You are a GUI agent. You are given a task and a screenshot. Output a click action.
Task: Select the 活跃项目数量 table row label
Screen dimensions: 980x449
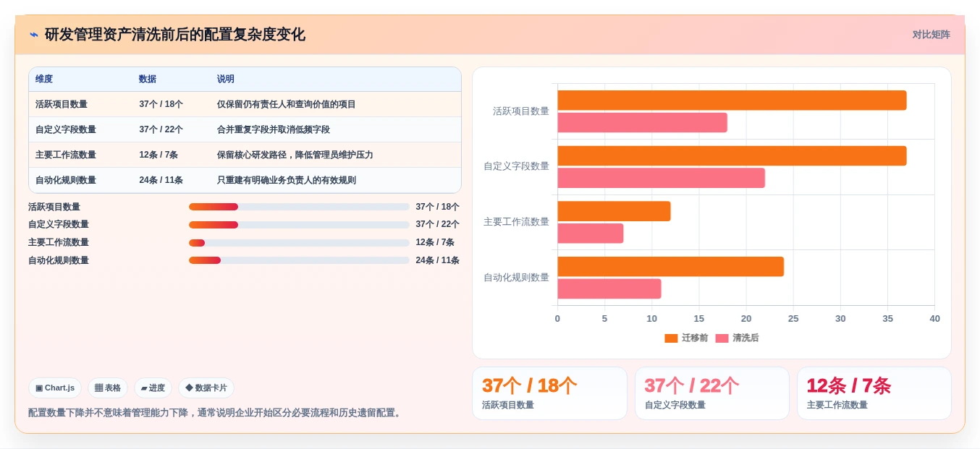[62, 104]
